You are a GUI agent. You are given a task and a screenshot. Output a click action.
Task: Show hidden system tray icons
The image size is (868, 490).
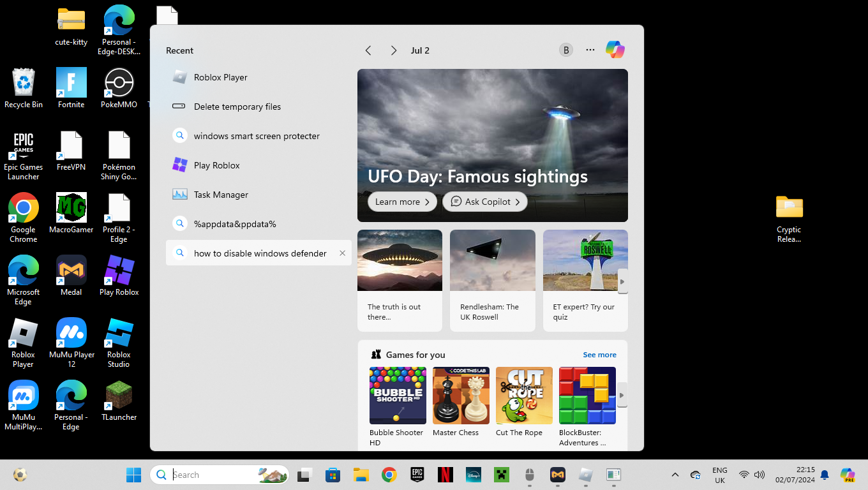(675, 475)
